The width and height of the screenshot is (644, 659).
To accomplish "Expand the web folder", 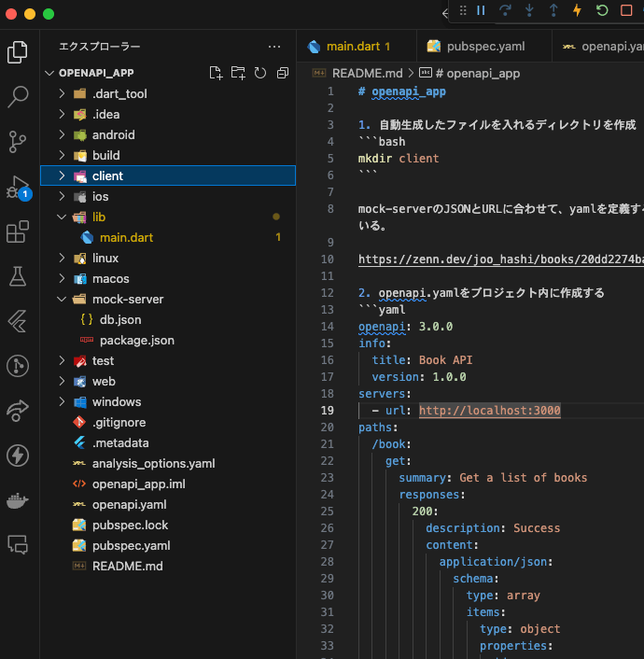I will (62, 381).
